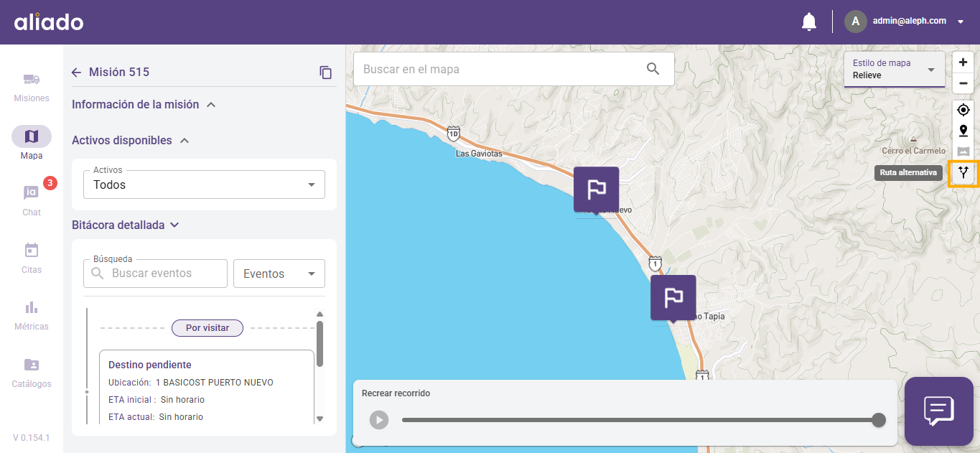Go to Misiones in the sidebar
This screenshot has height=453, width=980.
tap(32, 87)
